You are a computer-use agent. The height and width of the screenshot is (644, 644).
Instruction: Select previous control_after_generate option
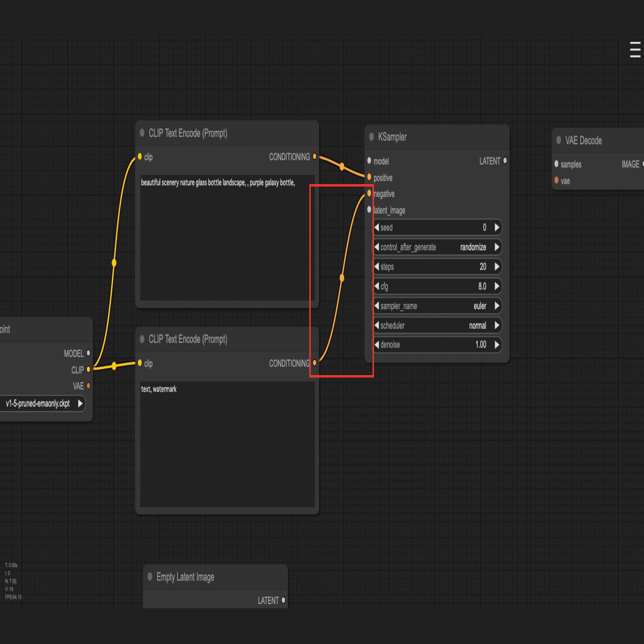[377, 247]
